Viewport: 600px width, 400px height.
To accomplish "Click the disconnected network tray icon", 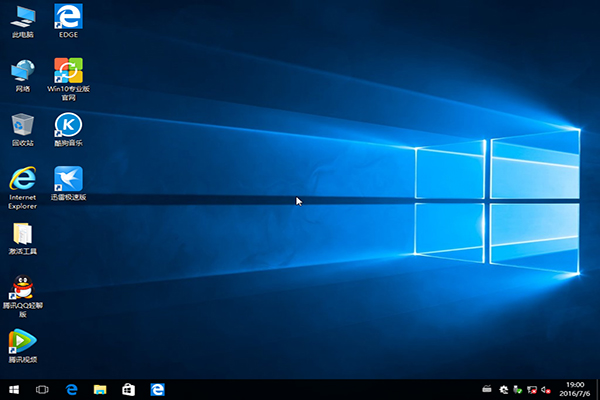I will click(x=533, y=388).
